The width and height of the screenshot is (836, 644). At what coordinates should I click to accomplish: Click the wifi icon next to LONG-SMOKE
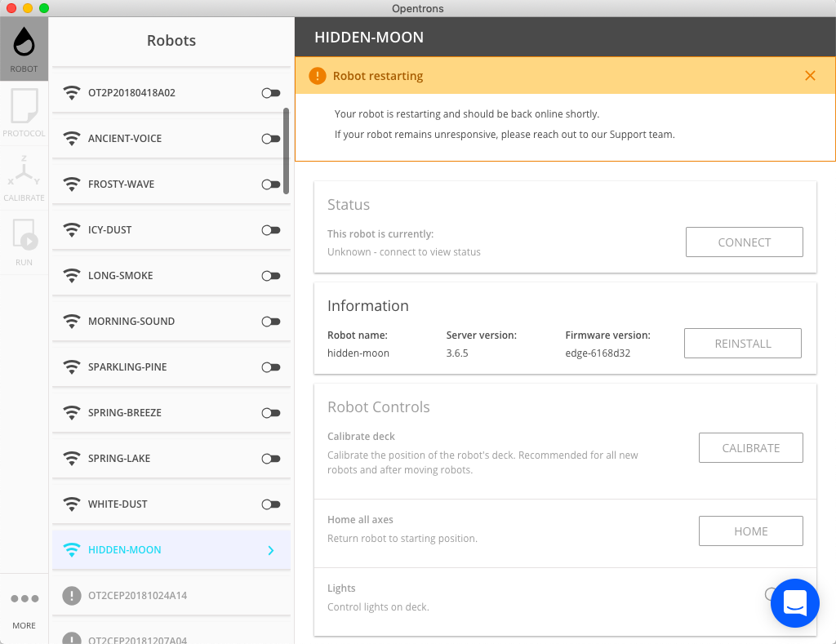(x=72, y=276)
